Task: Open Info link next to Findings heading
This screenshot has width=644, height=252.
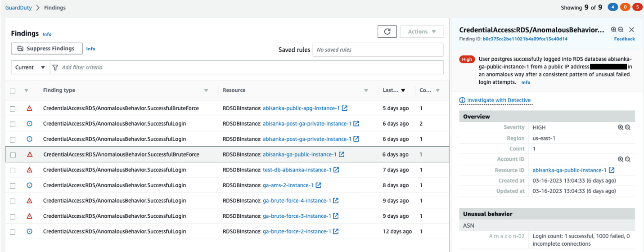Action: click(47, 34)
